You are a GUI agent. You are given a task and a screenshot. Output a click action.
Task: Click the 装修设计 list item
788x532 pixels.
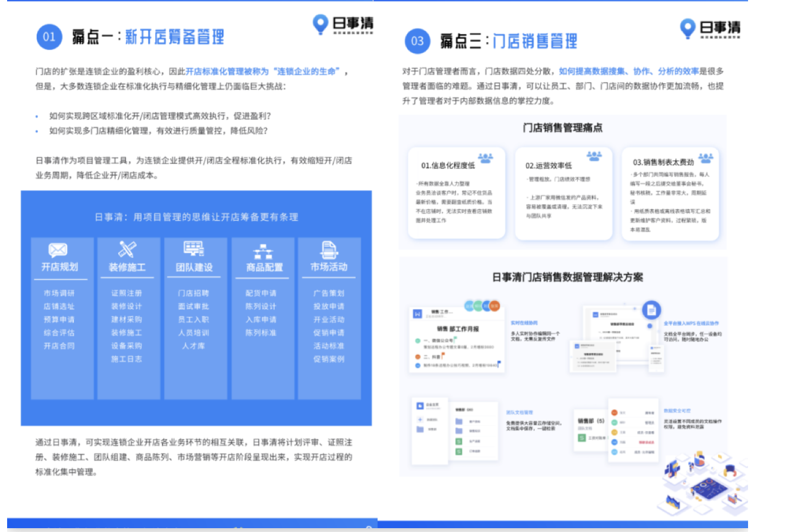(126, 307)
